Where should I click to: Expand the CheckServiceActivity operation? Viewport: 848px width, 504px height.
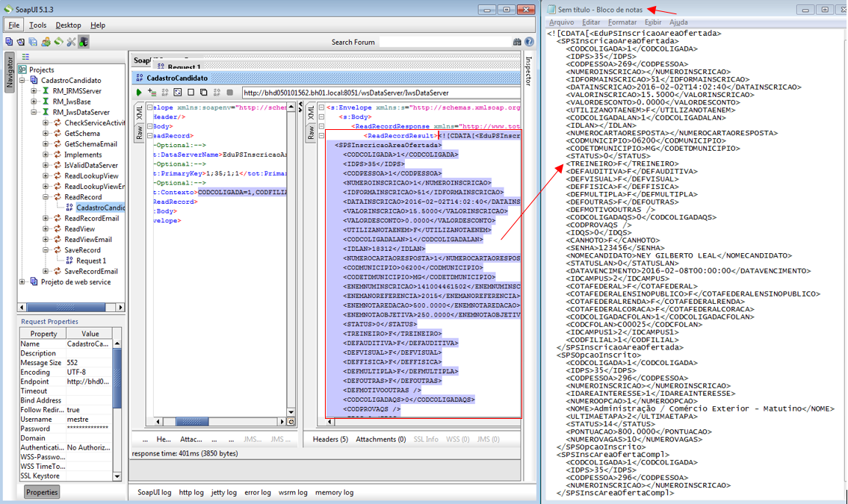pyautogui.click(x=46, y=122)
